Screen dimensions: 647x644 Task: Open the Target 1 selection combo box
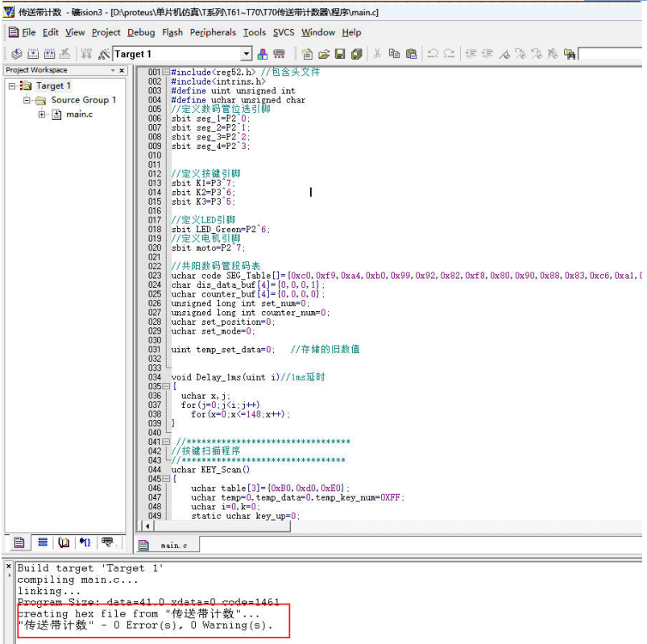pyautogui.click(x=182, y=54)
